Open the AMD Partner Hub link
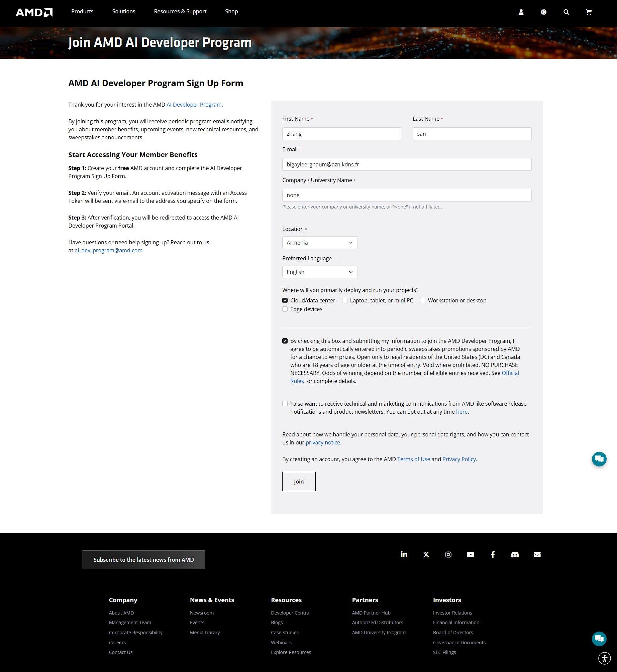This screenshot has width=617, height=672. (372, 613)
